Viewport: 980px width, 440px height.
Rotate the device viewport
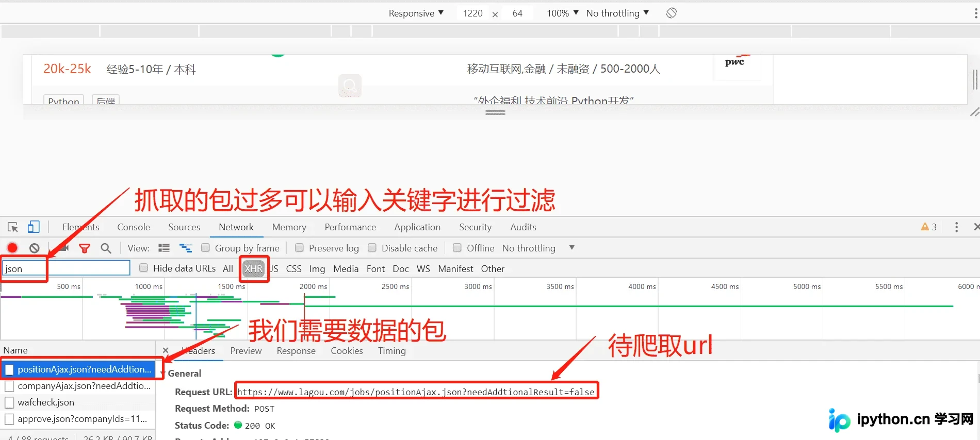[672, 13]
